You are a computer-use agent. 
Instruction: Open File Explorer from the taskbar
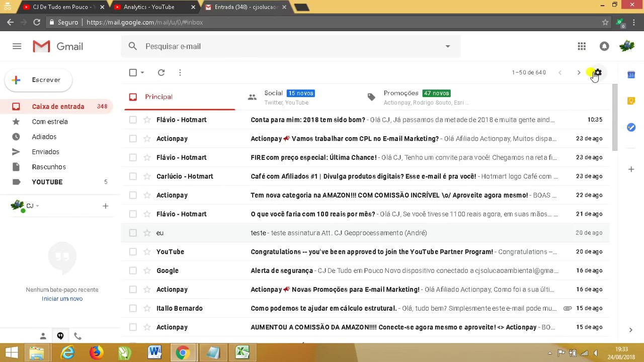point(37,353)
